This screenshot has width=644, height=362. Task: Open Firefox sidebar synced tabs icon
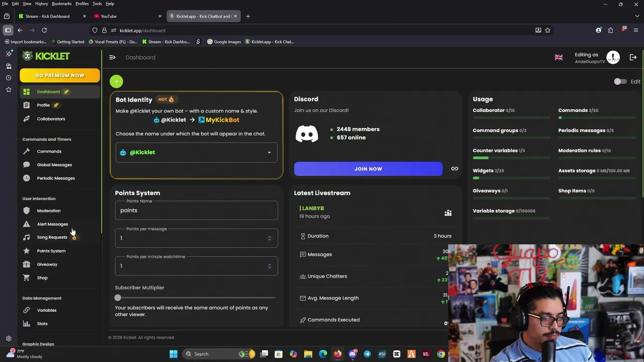pos(9,66)
